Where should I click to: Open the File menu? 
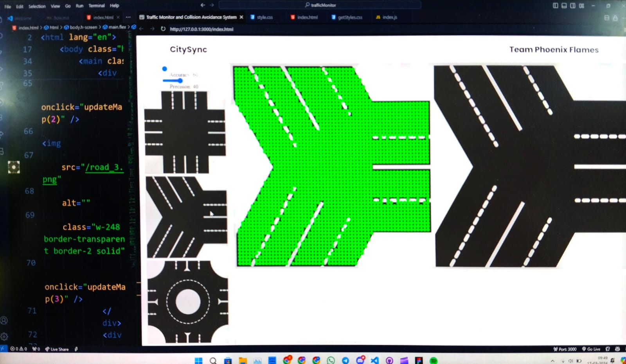coord(7,6)
